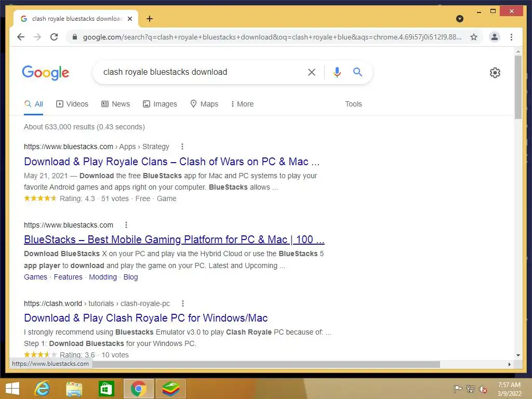Click the horizontal scroll right arrow
Image resolution: width=532 pixels, height=399 pixels.
(509, 364)
